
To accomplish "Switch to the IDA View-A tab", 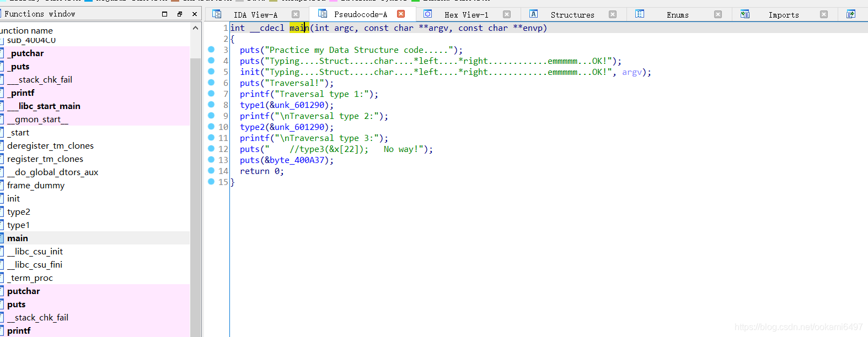I will [255, 15].
